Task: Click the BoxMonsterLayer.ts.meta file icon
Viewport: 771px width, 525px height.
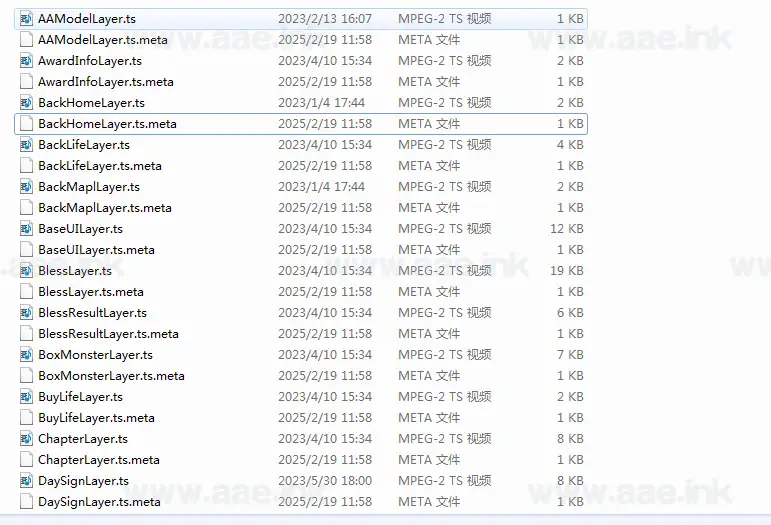Action: (x=26, y=376)
